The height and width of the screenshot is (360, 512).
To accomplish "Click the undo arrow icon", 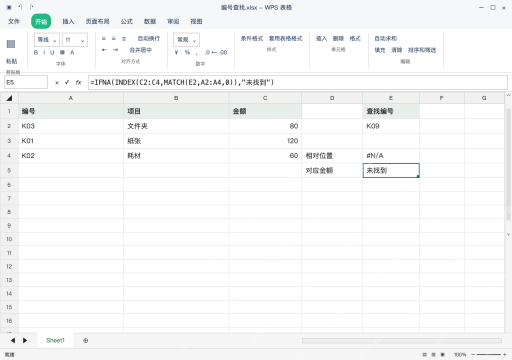I will click(20, 7).
